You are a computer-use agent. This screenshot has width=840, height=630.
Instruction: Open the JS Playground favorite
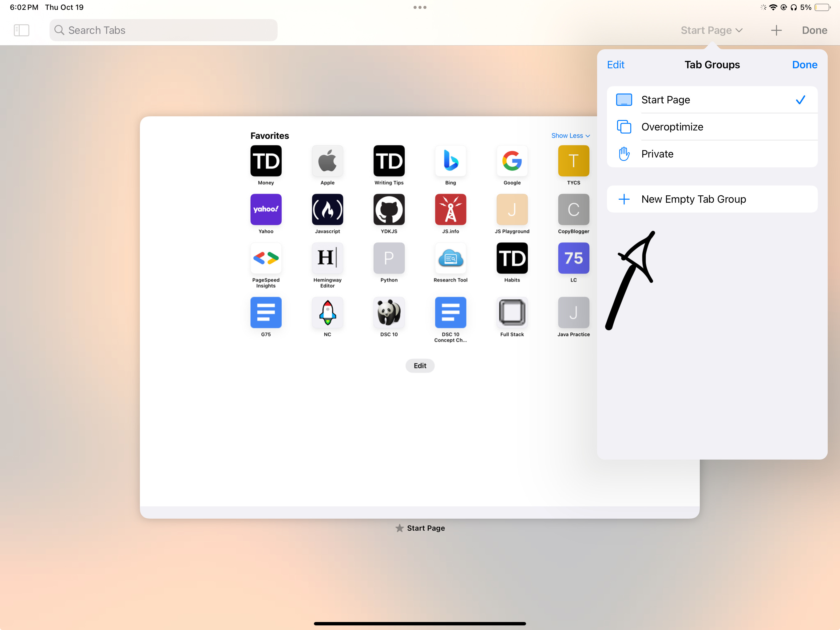tap(512, 209)
